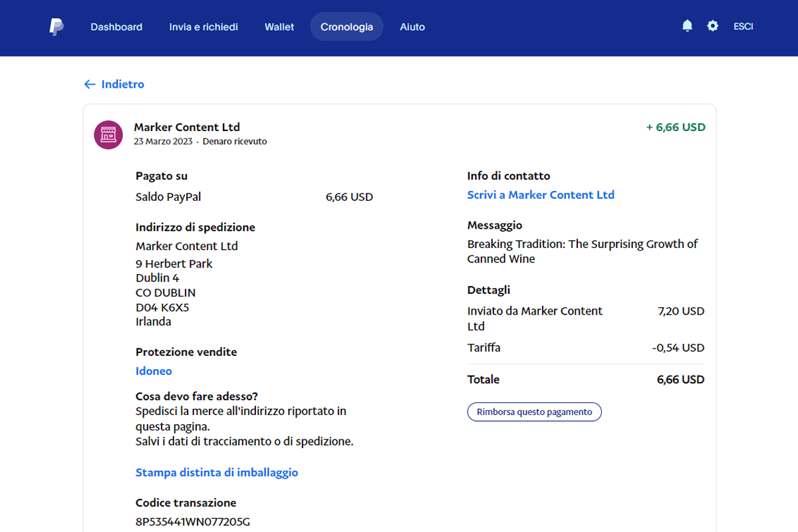Click the Tariffa label
This screenshot has height=532, width=798.
pos(484,348)
